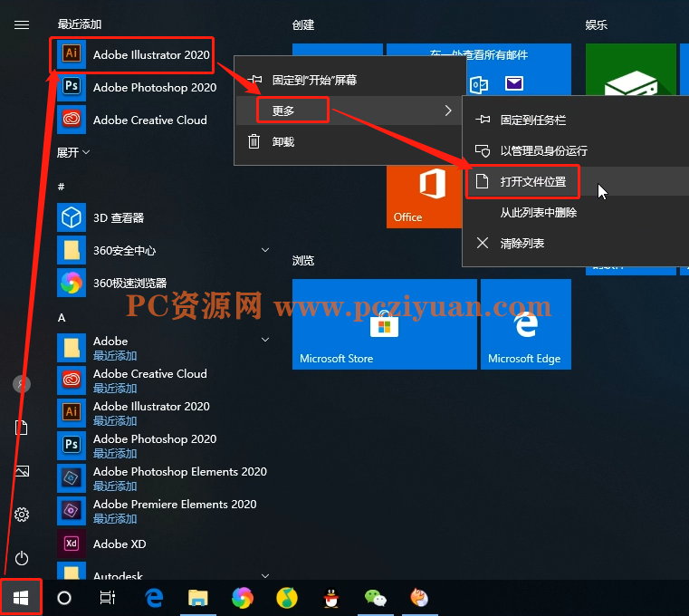Launch Adobe Photoshop 2020 from recently added
The height and width of the screenshot is (616, 689).
click(137, 87)
